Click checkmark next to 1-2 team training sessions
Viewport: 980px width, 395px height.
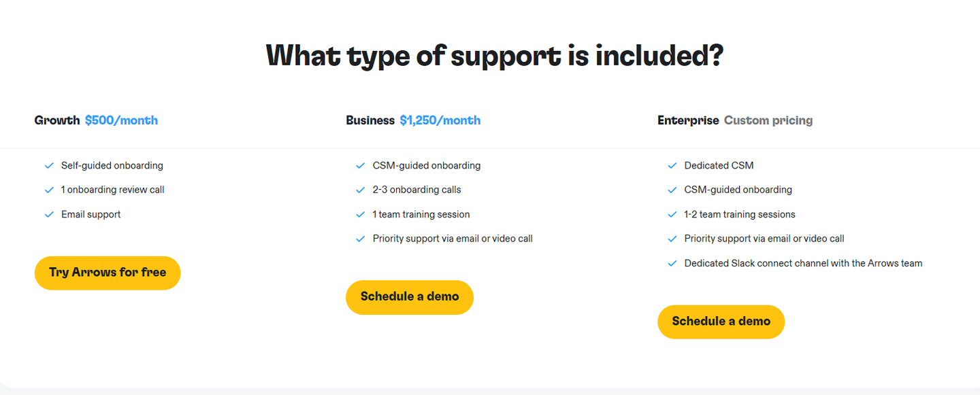click(x=672, y=215)
